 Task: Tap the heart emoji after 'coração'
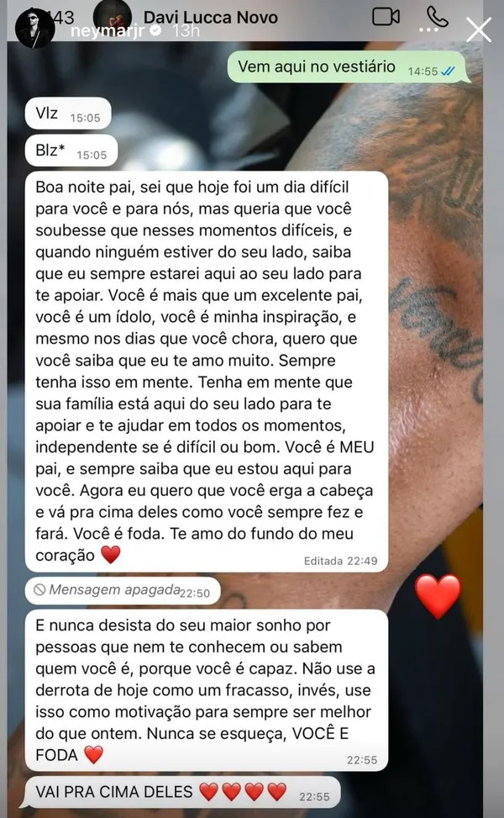click(111, 555)
